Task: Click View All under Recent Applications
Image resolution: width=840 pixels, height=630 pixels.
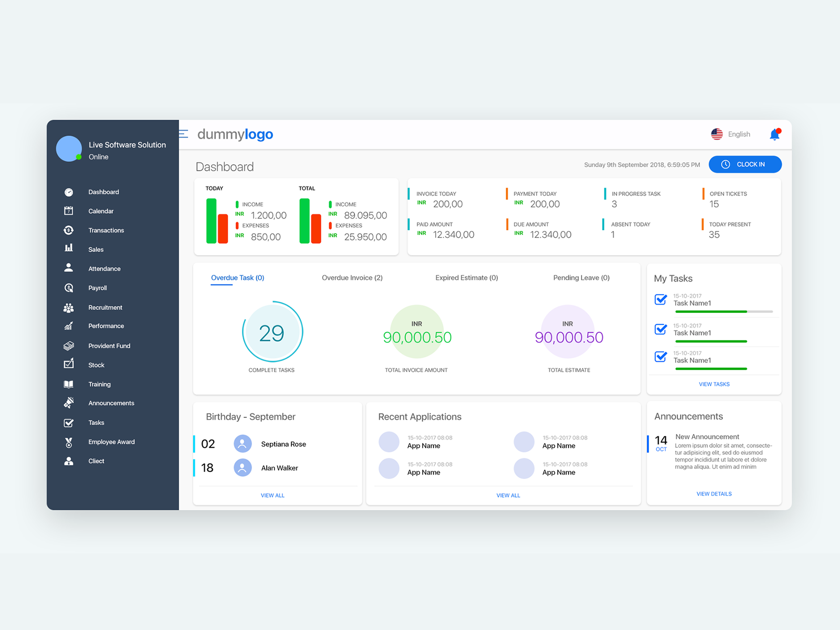Action: [508, 495]
